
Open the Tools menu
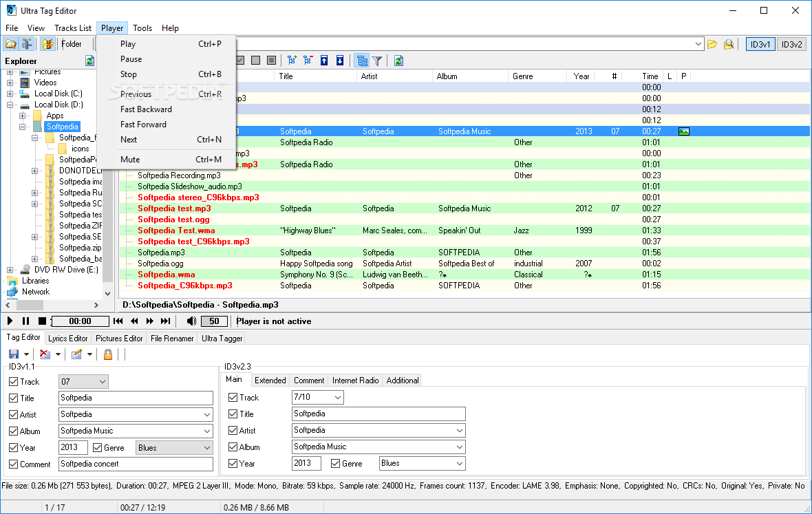tap(142, 28)
